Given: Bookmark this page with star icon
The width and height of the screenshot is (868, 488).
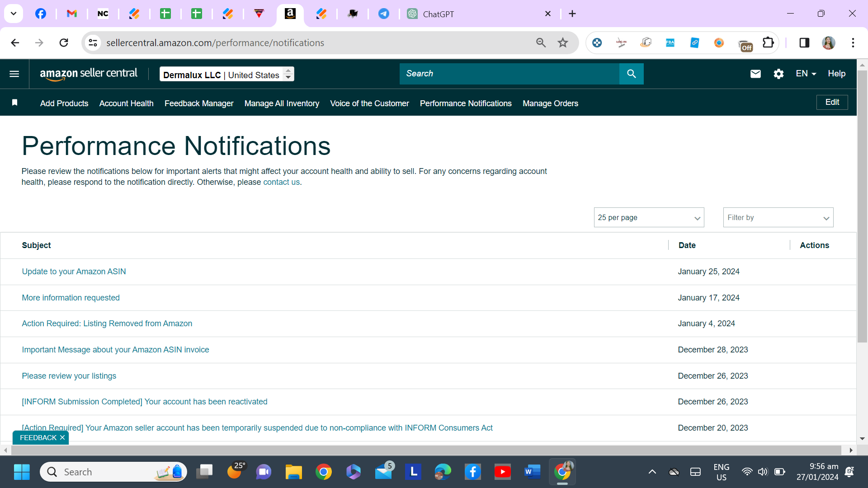Looking at the screenshot, I should 563,43.
